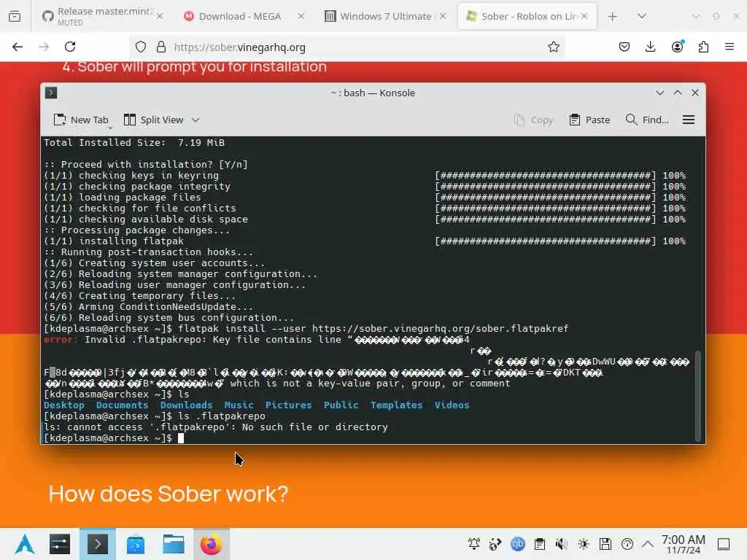
Task: Click 'How does Sober work?' heading
Action: click(169, 494)
